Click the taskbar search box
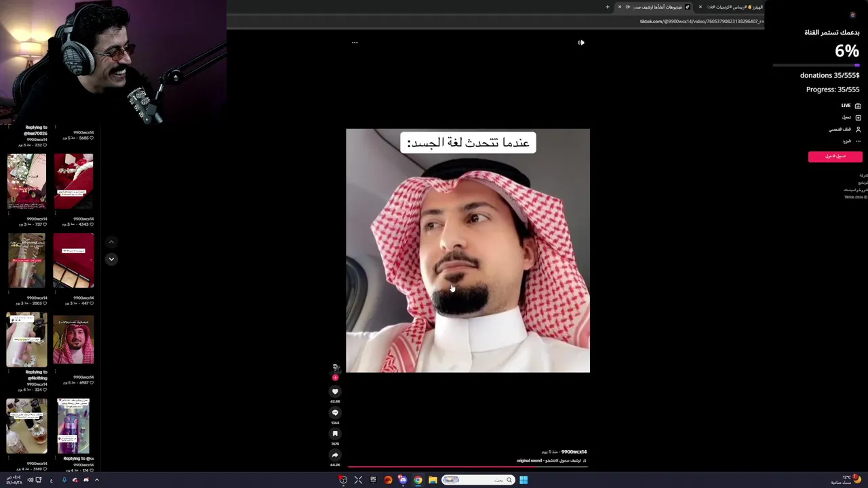This screenshot has width=868, height=488. tap(477, 480)
